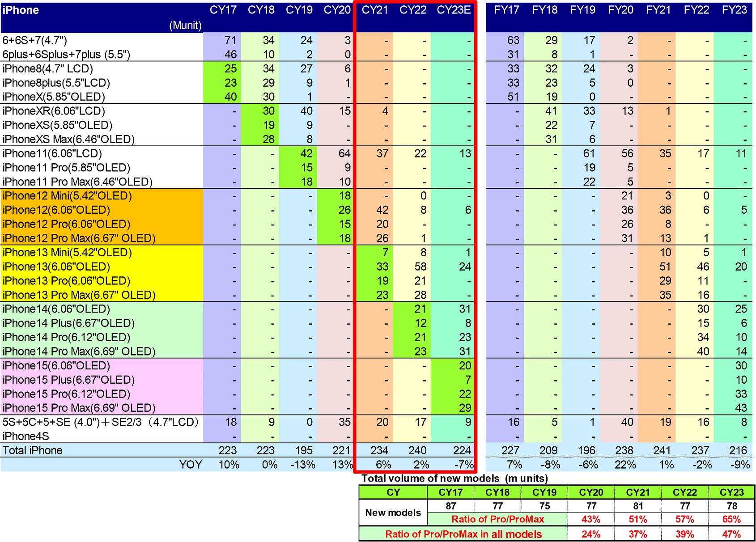Select the iPhone15 Plus(6.67"OLED) row label
756x542 pixels.
pyautogui.click(x=68, y=380)
